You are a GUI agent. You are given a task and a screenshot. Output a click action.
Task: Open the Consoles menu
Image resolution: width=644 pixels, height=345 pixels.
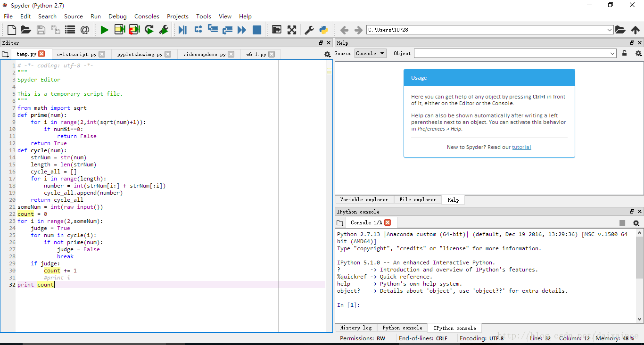pyautogui.click(x=147, y=16)
